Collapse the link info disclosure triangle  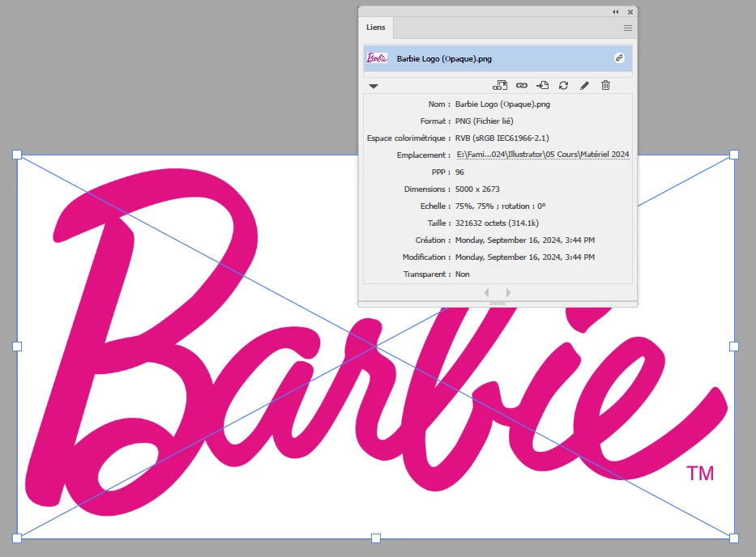(374, 87)
